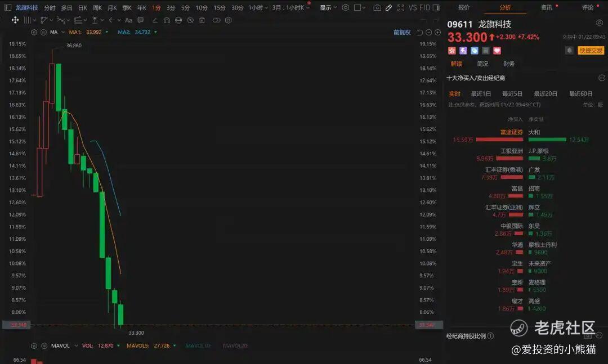Open chart settings gear beside 显示

coord(346,7)
